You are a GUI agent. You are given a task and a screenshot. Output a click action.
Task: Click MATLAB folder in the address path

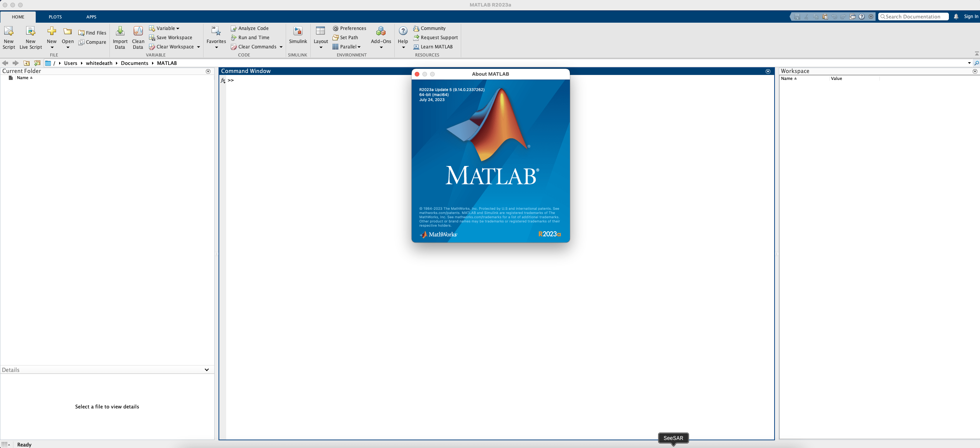pyautogui.click(x=167, y=63)
